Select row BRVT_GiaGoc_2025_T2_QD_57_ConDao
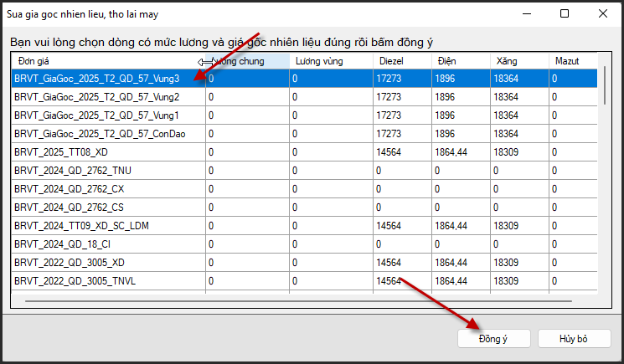This screenshot has height=364, width=624. tap(99, 134)
